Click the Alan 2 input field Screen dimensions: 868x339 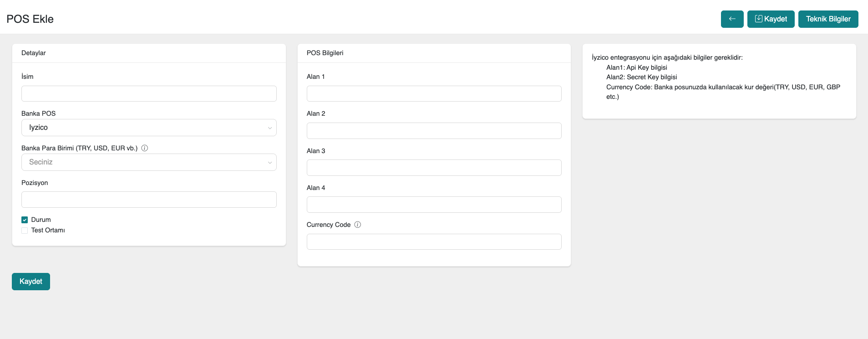coord(434,131)
